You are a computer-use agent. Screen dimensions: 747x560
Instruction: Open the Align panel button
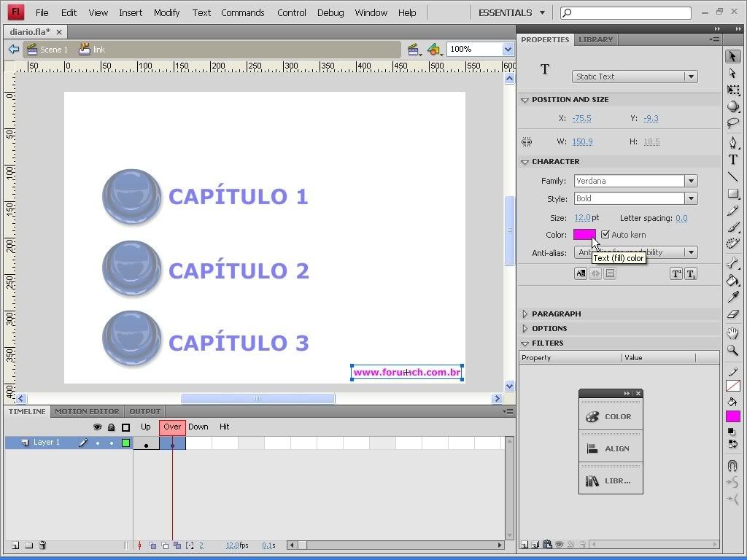click(611, 448)
